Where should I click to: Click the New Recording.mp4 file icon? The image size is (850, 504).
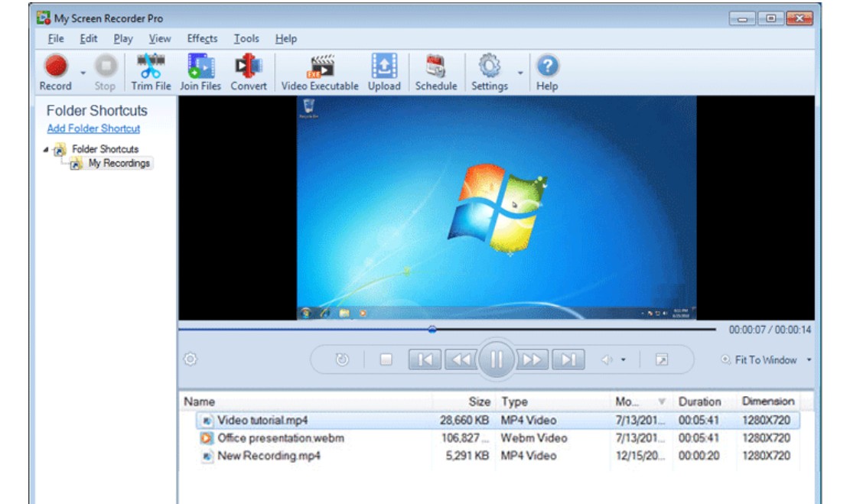click(207, 457)
